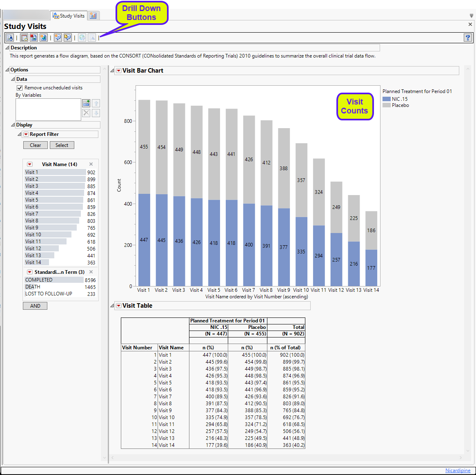
Task: Open the bar chart tab icon beside Study Visits
Action: 93,16
